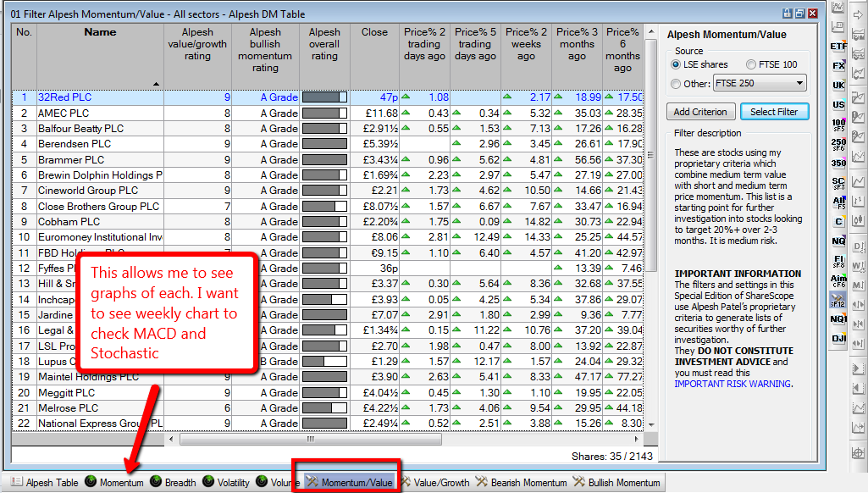Select the US shares list icon
Image resolution: width=868 pixels, height=493 pixels.
(x=838, y=105)
